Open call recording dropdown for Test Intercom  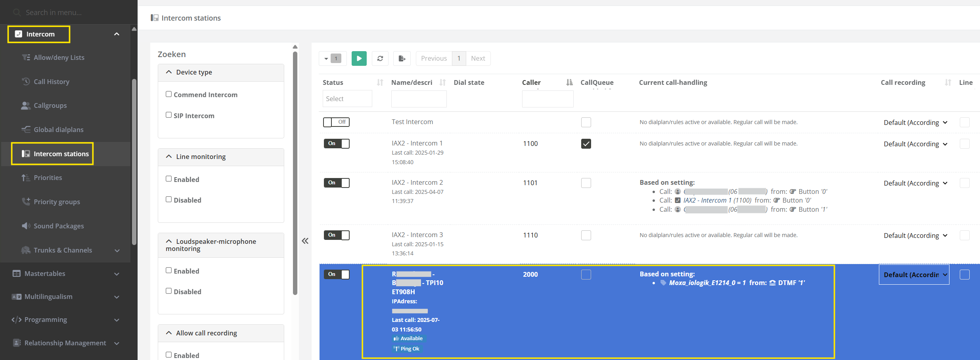coord(915,123)
